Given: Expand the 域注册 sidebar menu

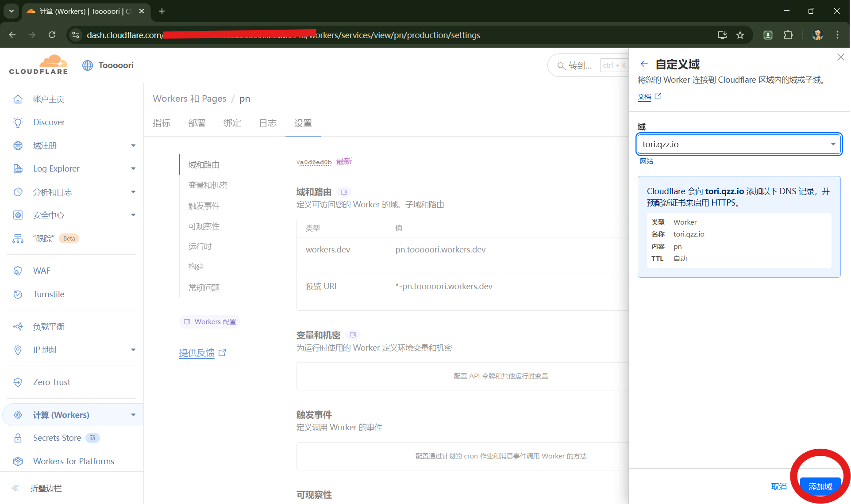Looking at the screenshot, I should pyautogui.click(x=133, y=145).
